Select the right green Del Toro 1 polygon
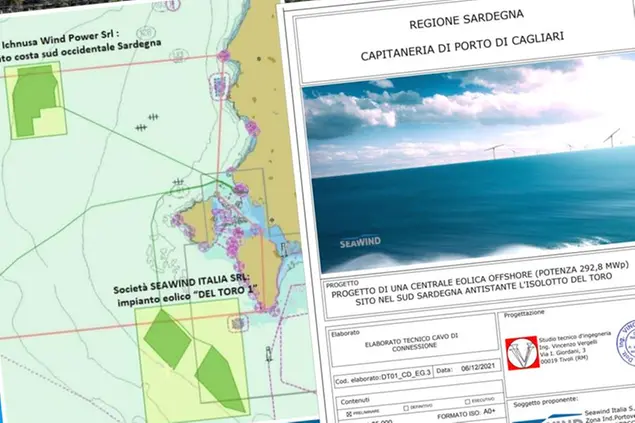 coord(221,379)
